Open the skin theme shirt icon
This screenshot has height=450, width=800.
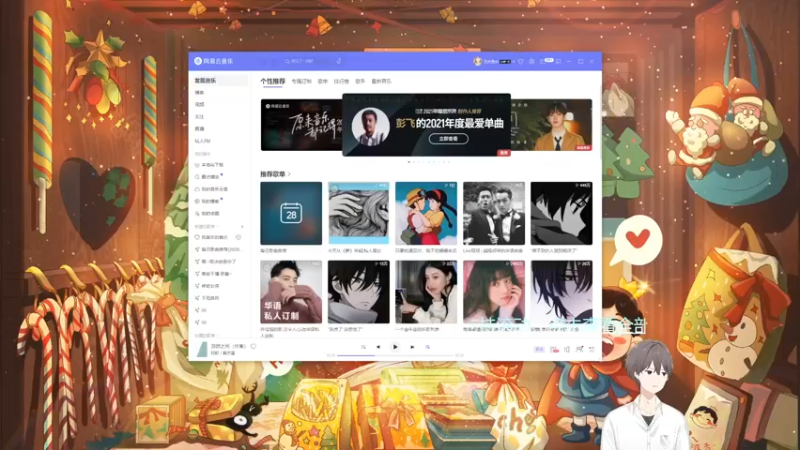(x=520, y=61)
